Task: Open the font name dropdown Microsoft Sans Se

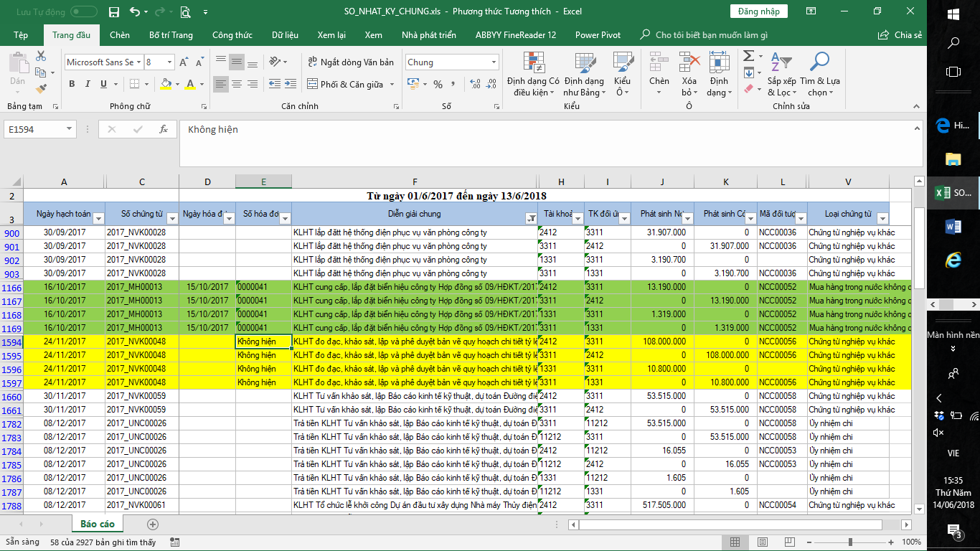Action: tap(138, 62)
